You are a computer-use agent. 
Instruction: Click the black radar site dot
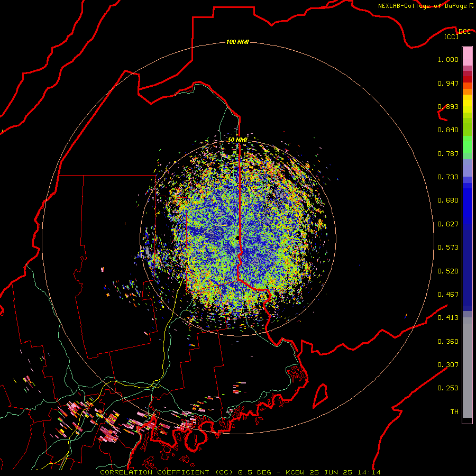click(237, 237)
